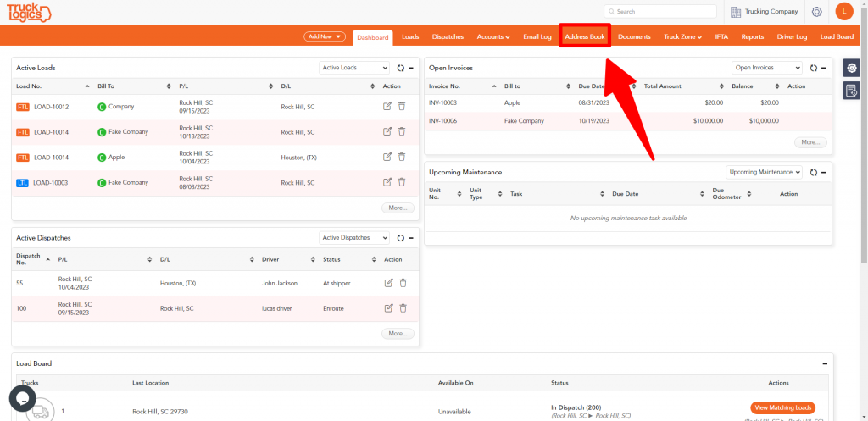Delete LOAD-10003 with trash icon
This screenshot has width=868, height=421.
[x=402, y=182]
